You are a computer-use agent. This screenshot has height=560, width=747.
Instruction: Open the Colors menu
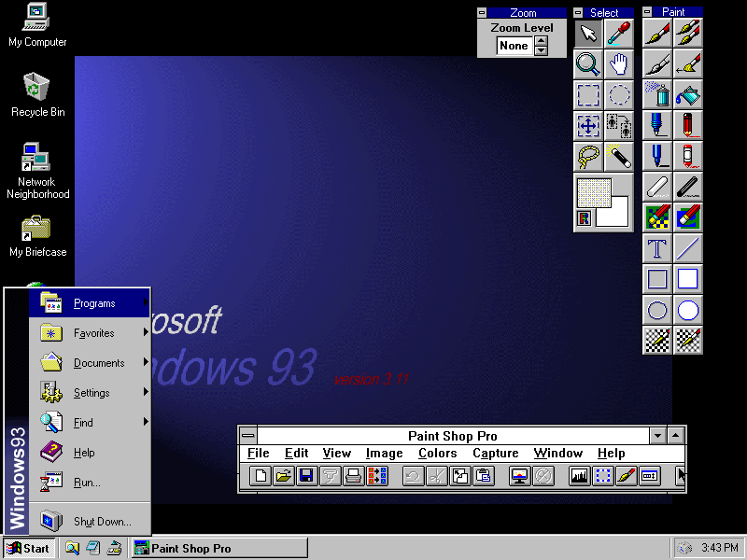pyautogui.click(x=437, y=454)
